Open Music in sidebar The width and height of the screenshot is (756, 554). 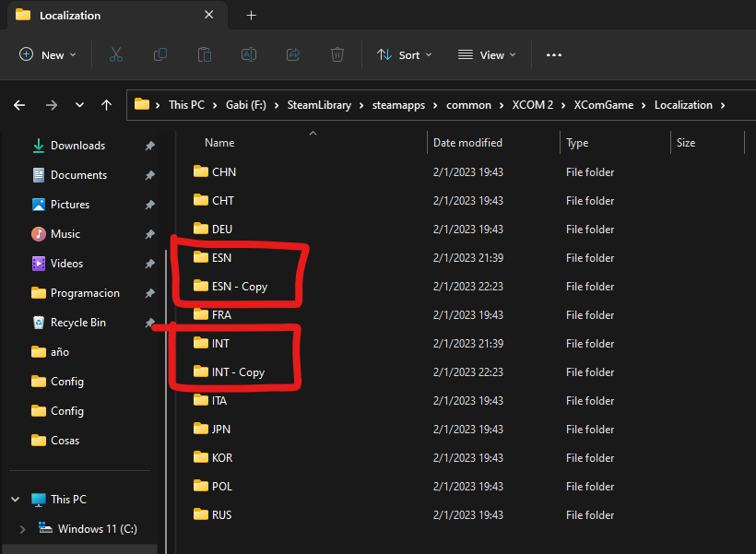click(x=65, y=234)
